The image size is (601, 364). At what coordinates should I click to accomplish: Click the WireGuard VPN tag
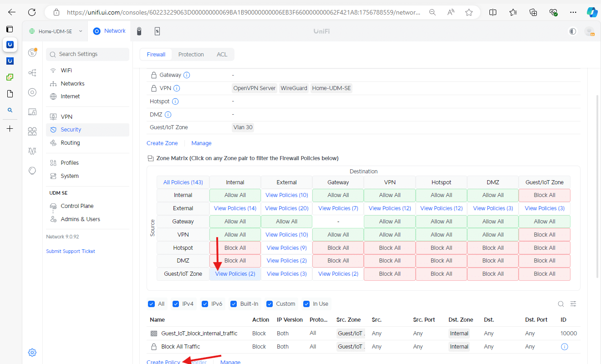click(x=294, y=88)
